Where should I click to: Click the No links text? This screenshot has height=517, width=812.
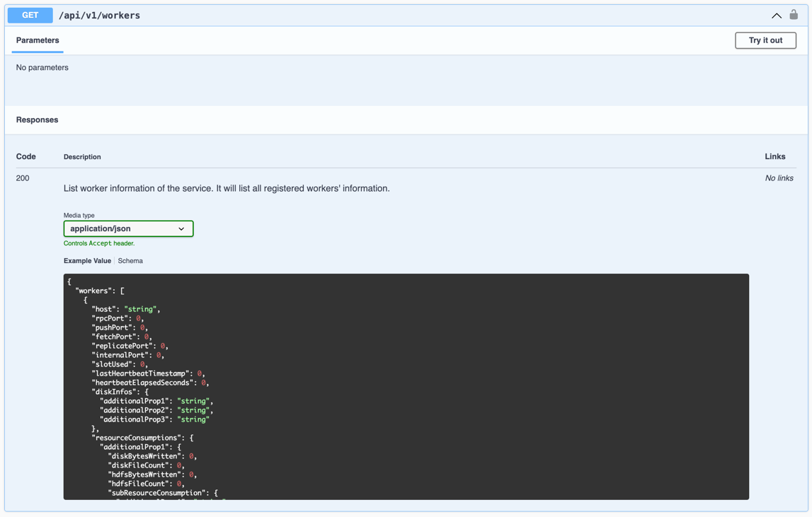[x=779, y=178]
